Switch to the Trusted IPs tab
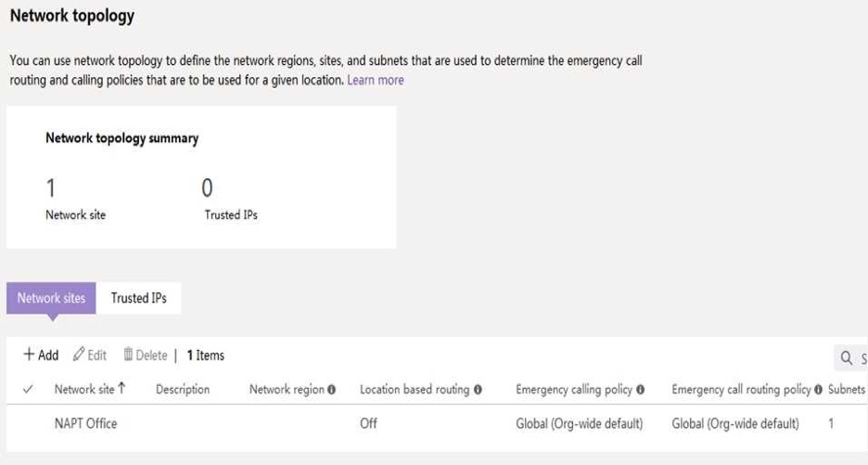Image resolution: width=868 pixels, height=465 pixels. point(138,298)
